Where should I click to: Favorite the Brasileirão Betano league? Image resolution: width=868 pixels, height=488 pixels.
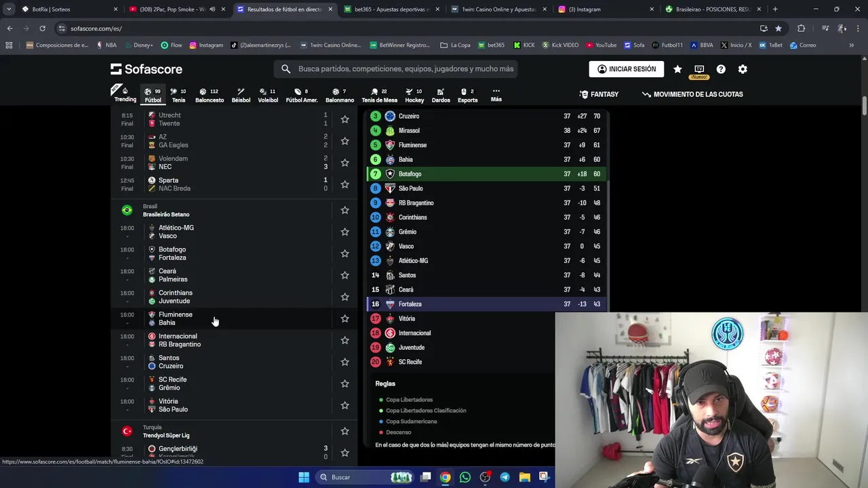tap(344, 210)
